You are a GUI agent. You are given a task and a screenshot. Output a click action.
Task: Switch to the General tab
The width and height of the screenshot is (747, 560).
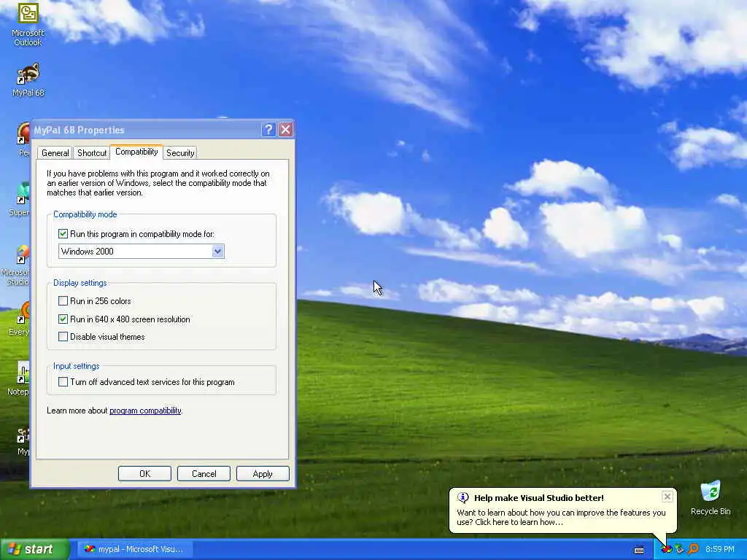point(55,153)
